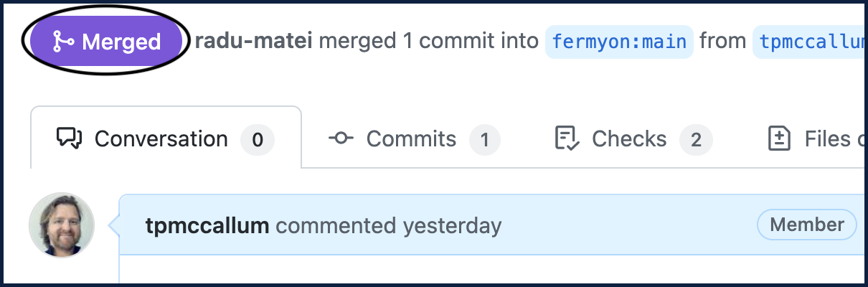This screenshot has width=868, height=287.
Task: Switch to the Commits tab
Action: click(411, 138)
